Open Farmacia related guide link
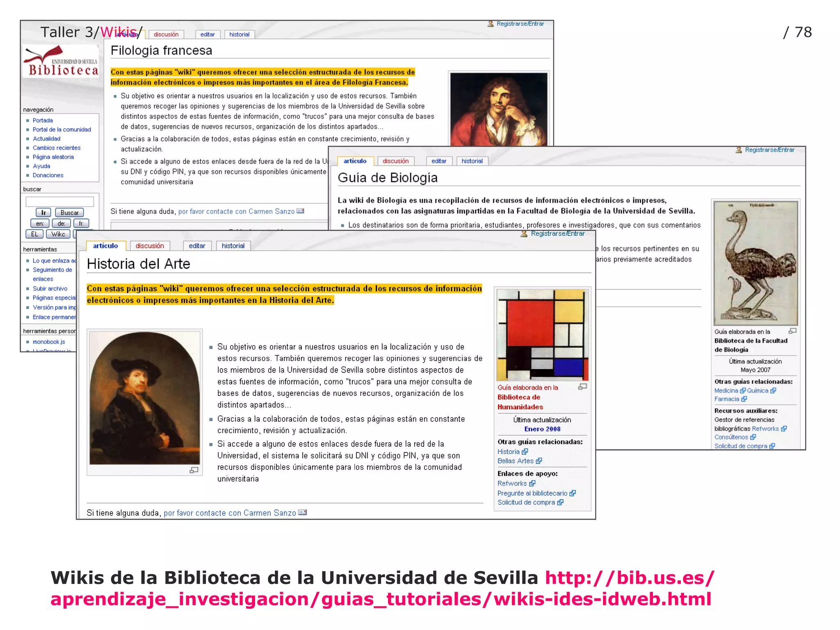The height and width of the screenshot is (630, 840). click(x=727, y=399)
